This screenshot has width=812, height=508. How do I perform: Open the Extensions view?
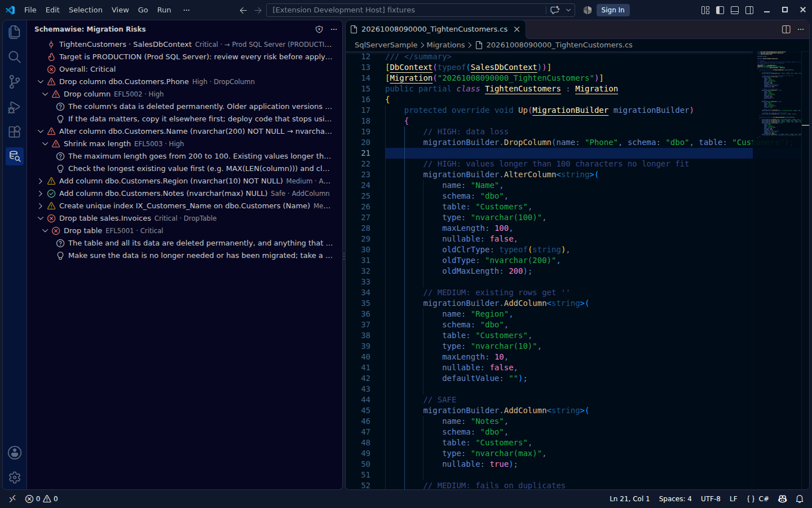pyautogui.click(x=15, y=132)
